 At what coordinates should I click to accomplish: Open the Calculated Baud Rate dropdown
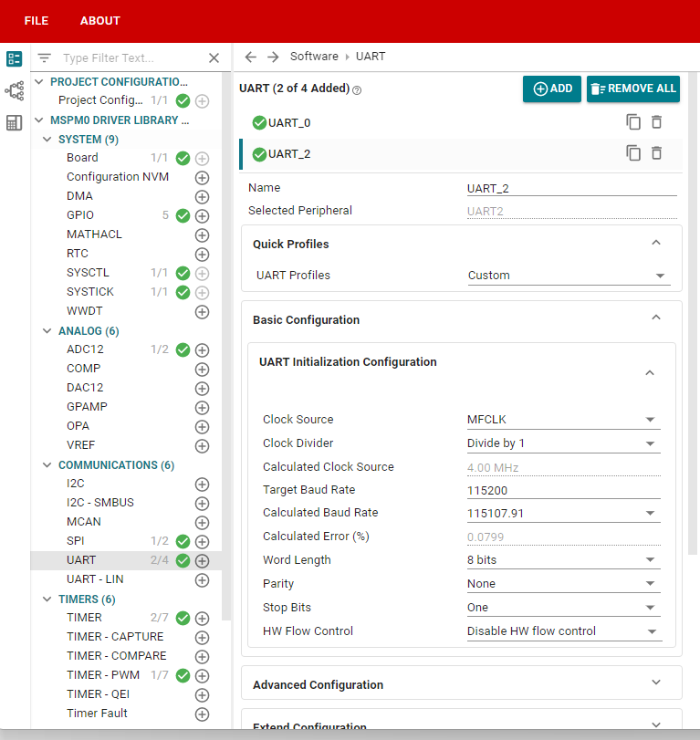pos(564,513)
